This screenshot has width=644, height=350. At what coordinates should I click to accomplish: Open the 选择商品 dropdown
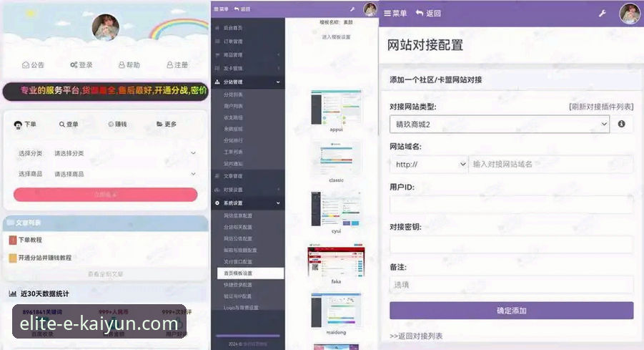(125, 174)
